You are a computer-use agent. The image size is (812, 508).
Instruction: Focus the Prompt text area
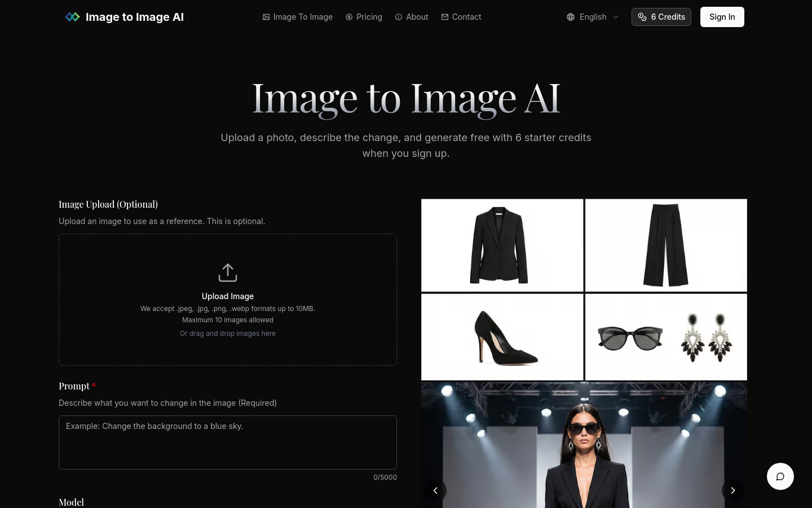pyautogui.click(x=228, y=443)
